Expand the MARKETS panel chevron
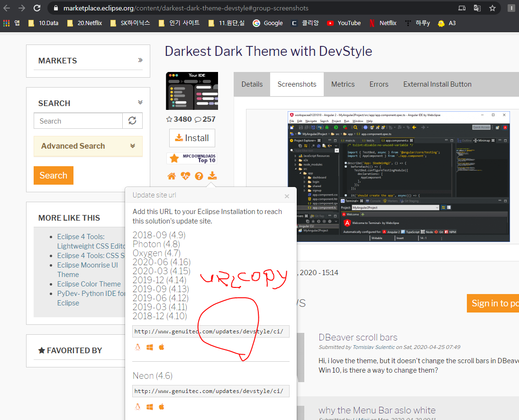Image resolution: width=519 pixels, height=420 pixels. [x=140, y=60]
